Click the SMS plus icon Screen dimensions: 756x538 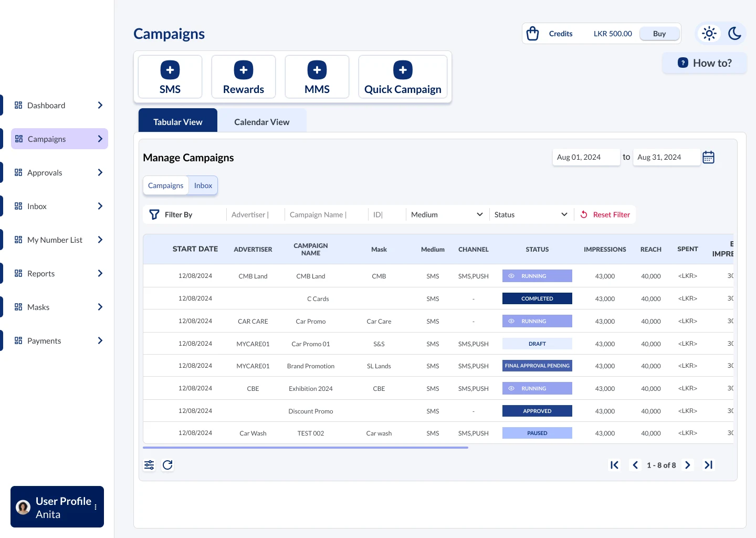pyautogui.click(x=170, y=70)
